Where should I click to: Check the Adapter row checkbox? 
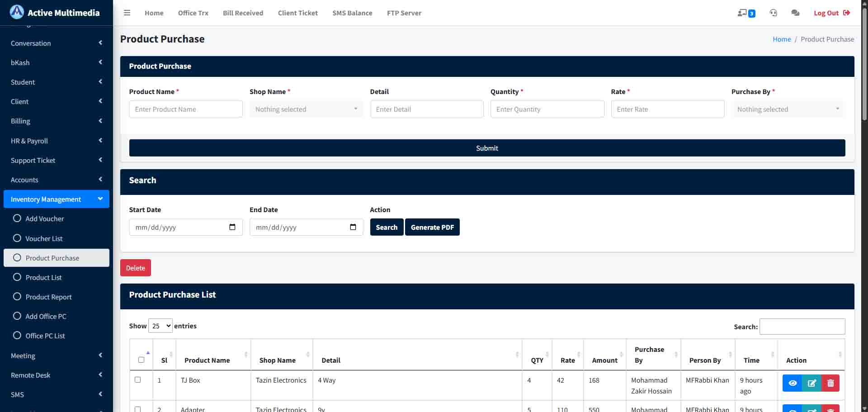tap(137, 409)
